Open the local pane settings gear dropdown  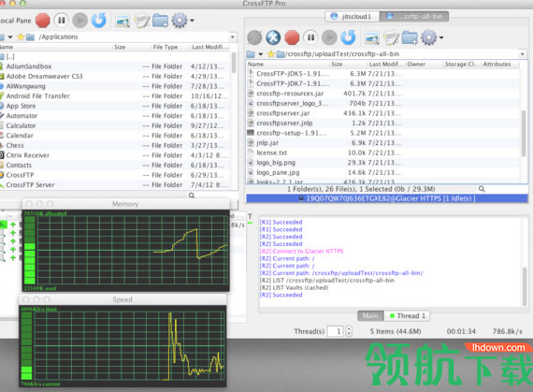[183, 21]
